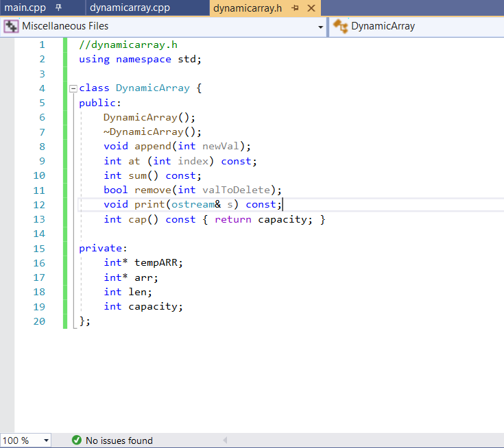Click the 'len' member variable
This screenshot has width=504, height=448.
(x=137, y=292)
